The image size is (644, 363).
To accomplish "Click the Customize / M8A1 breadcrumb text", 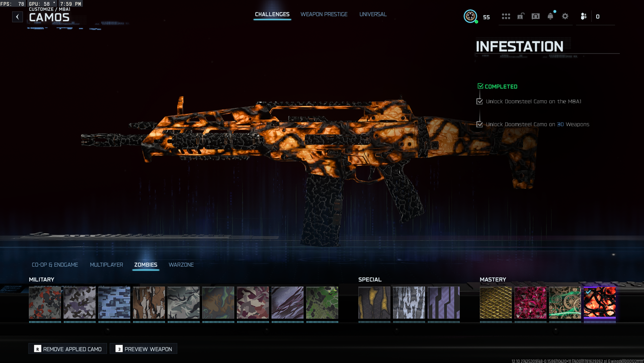I will click(50, 9).
